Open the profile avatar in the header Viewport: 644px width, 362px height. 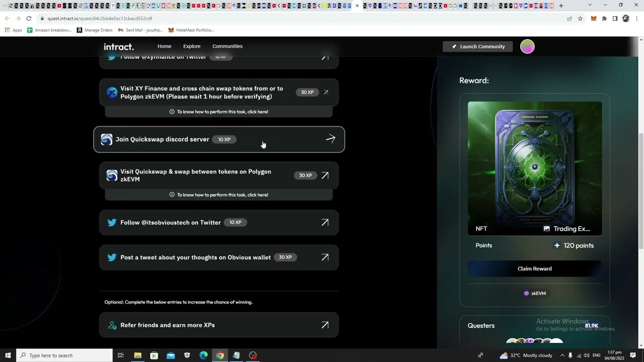point(527,46)
